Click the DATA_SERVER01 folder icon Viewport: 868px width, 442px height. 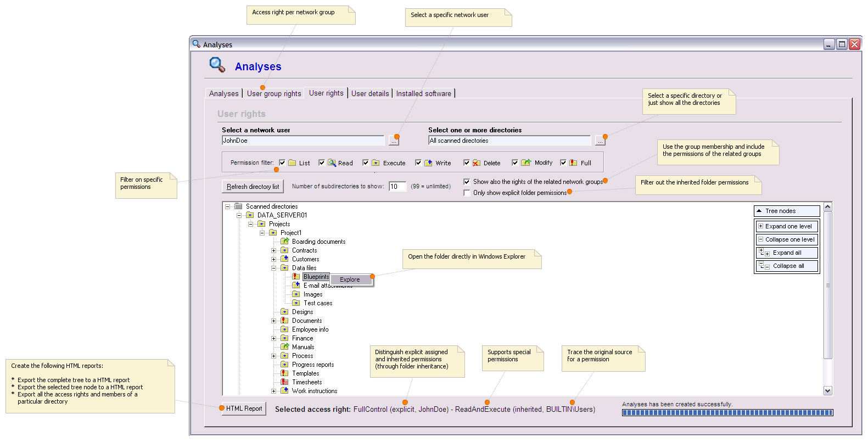pyautogui.click(x=250, y=215)
